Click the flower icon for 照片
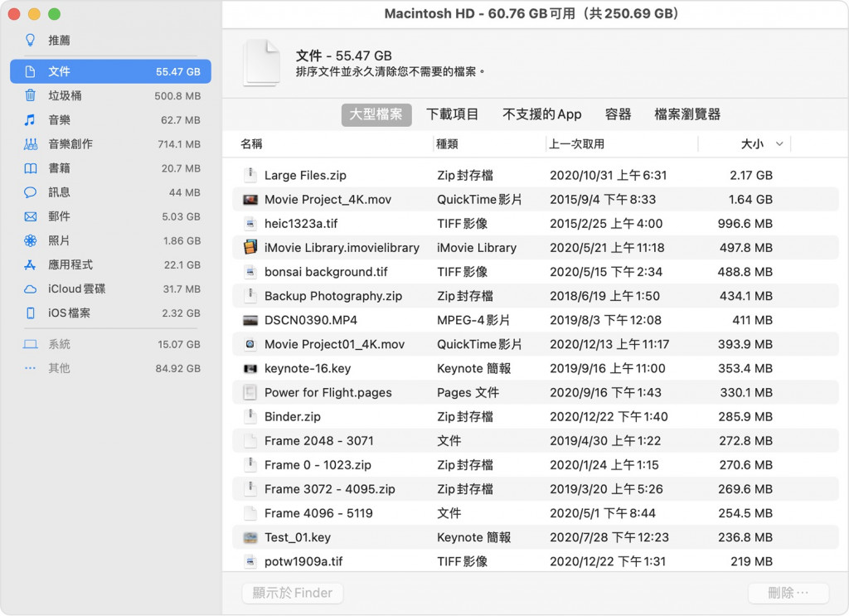Viewport: 849px width, 616px height. tap(31, 240)
